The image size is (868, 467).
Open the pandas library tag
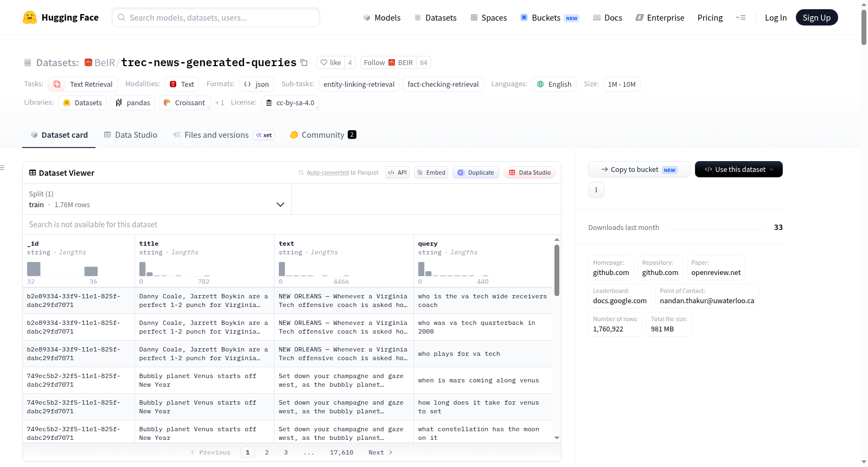point(133,103)
